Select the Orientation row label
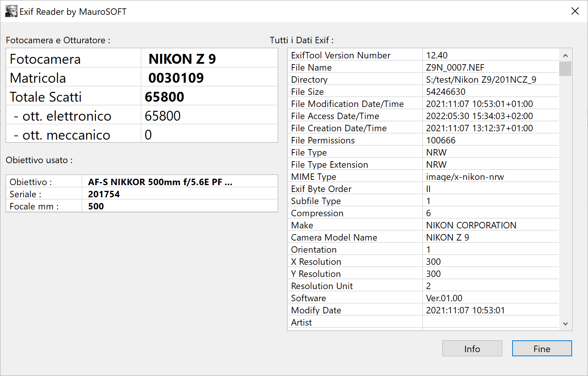The width and height of the screenshot is (588, 376). pyautogui.click(x=314, y=250)
